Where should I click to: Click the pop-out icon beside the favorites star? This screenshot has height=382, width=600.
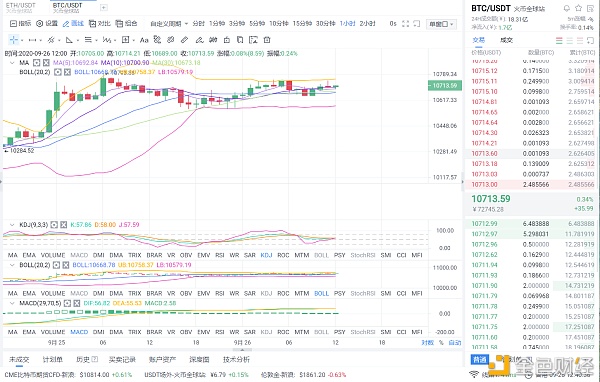pos(590,8)
